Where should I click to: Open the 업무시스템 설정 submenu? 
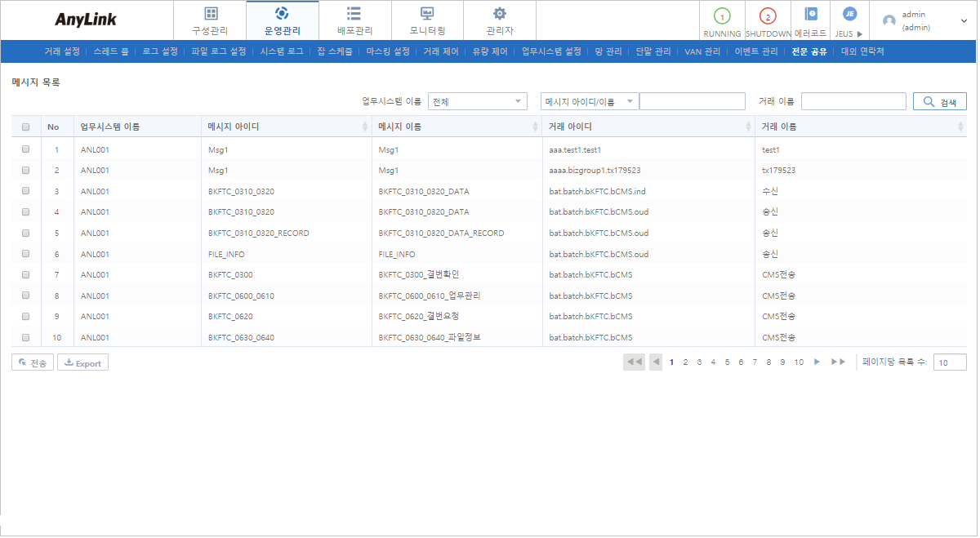click(552, 51)
